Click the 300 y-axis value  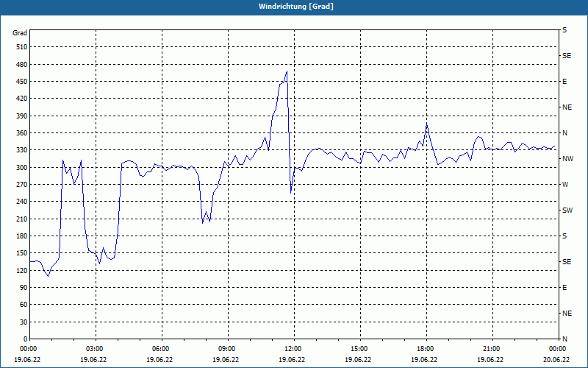pos(22,168)
